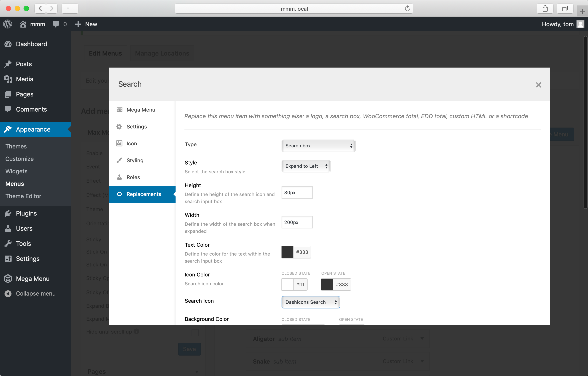The image size is (588, 376).
Task: Open the Search Icon dropdown Dashicons Search
Action: click(x=310, y=302)
